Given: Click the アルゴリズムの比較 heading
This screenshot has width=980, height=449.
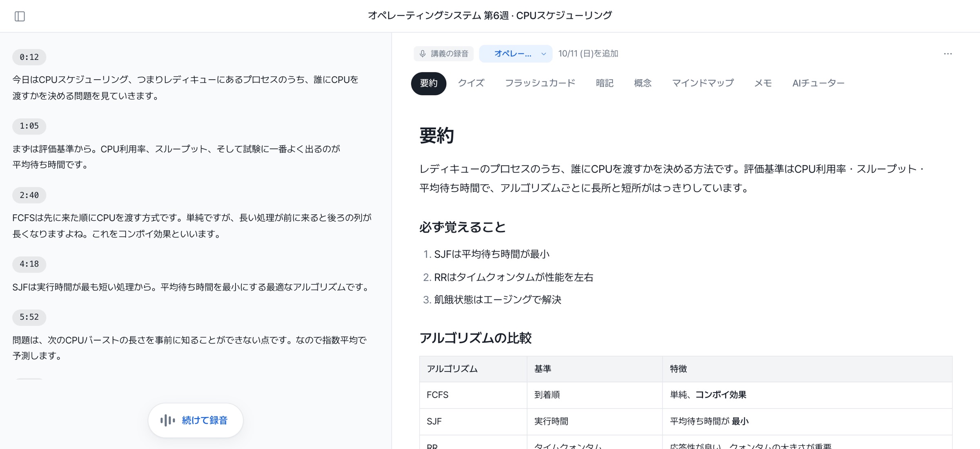Looking at the screenshot, I should point(475,338).
